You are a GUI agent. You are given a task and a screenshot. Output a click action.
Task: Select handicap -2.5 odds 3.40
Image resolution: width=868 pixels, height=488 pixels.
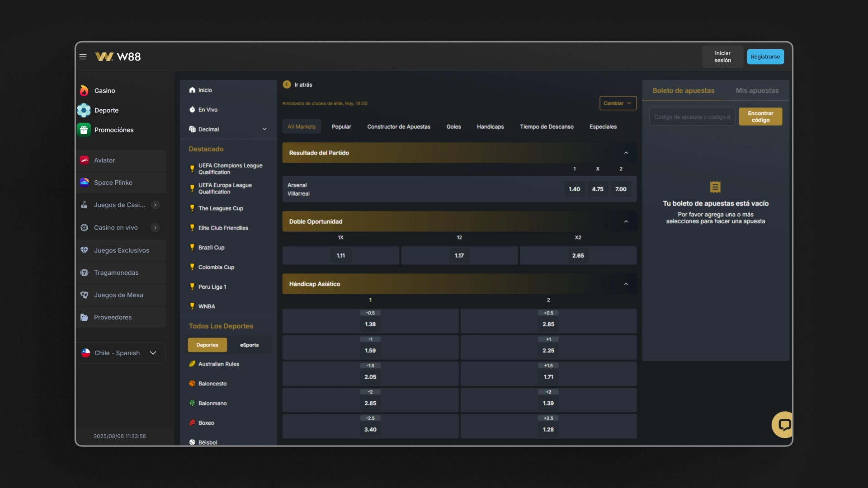(370, 427)
